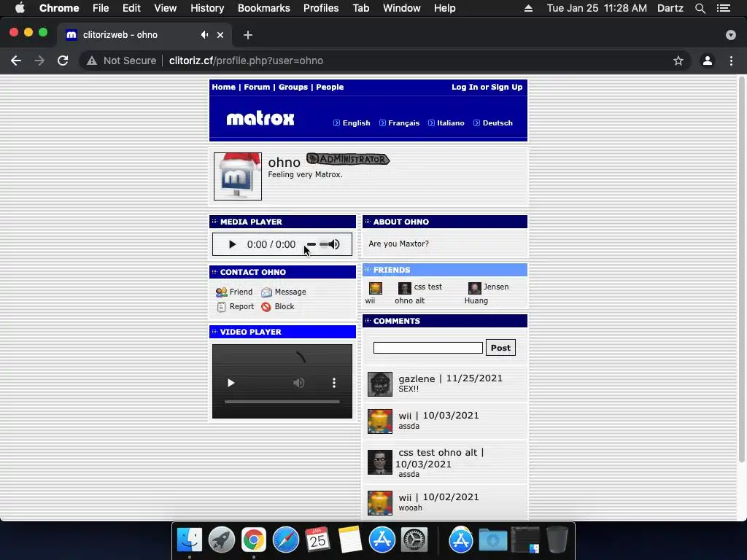Open Chrome three-dot menu

tap(731, 61)
